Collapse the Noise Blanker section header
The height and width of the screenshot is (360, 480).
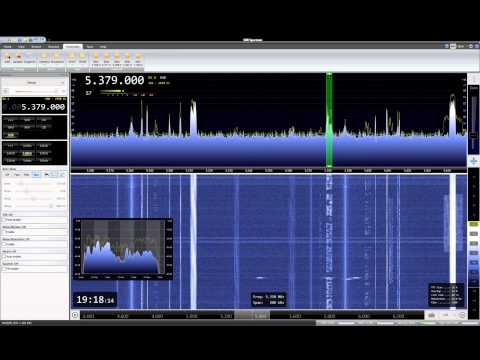coord(34,227)
